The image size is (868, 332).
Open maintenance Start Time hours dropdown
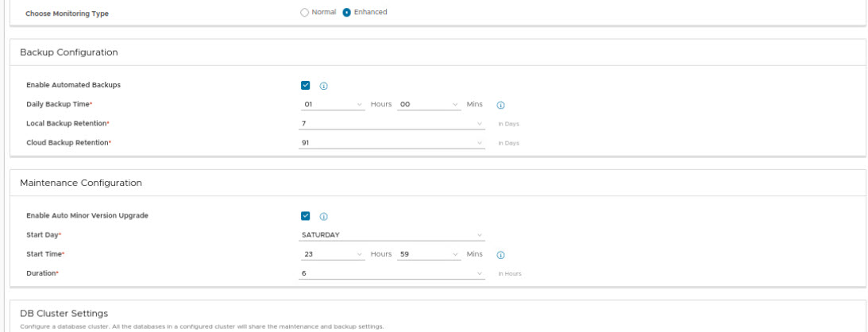click(x=332, y=254)
